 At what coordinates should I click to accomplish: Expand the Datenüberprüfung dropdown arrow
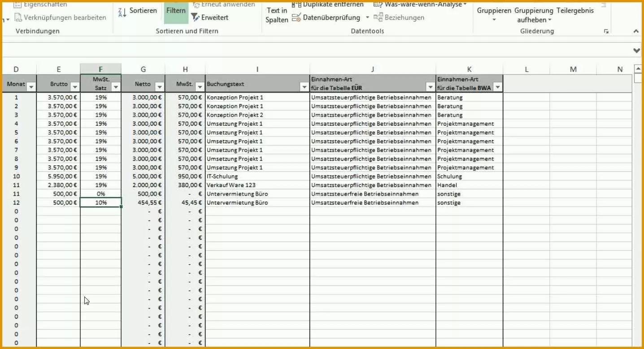367,17
